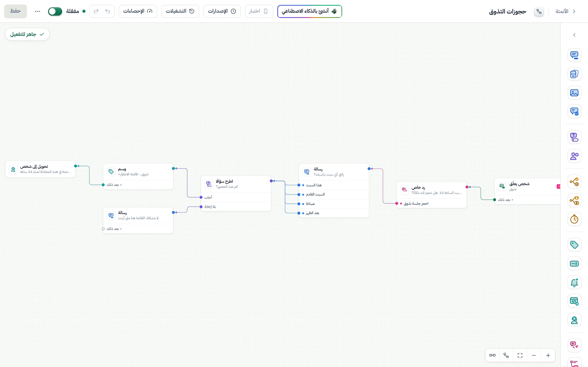Open the three-dots more options menu
Image resolution: width=588 pixels, height=367 pixels.
coord(37,11)
